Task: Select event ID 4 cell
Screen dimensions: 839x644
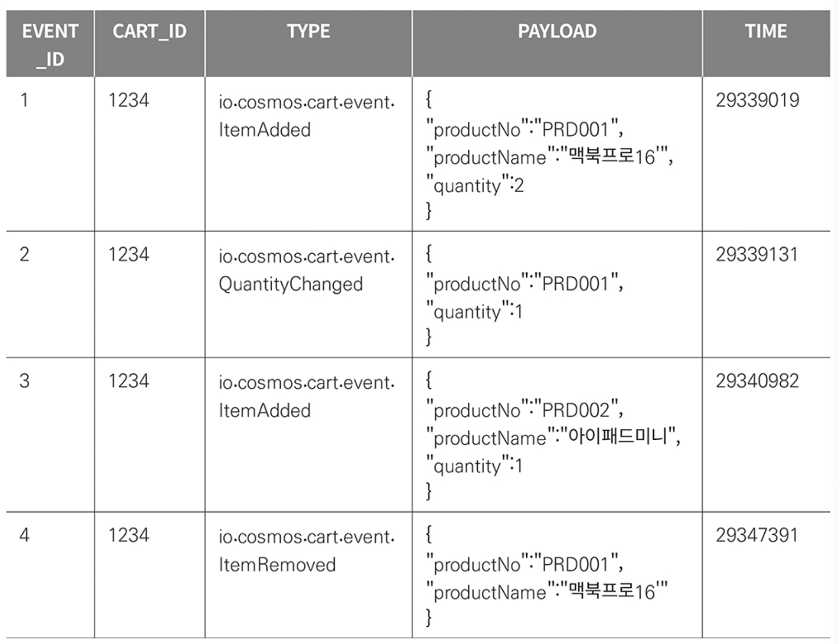Action: tap(24, 535)
